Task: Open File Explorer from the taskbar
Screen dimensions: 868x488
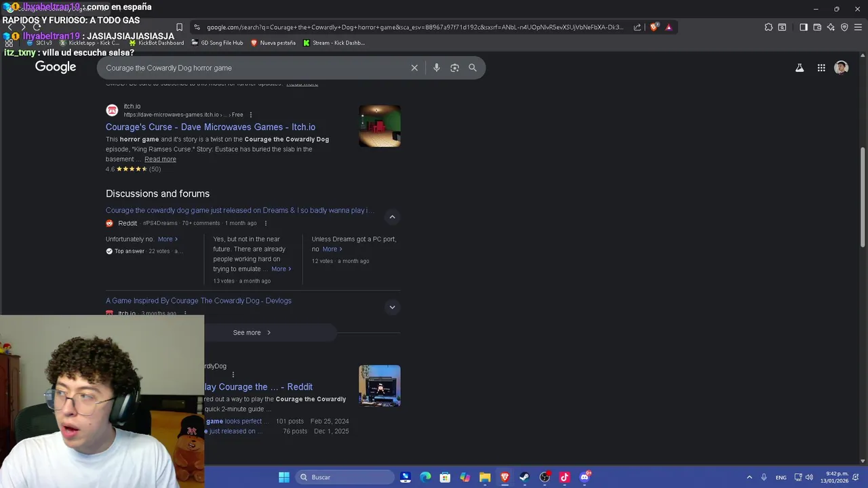Action: (x=485, y=477)
